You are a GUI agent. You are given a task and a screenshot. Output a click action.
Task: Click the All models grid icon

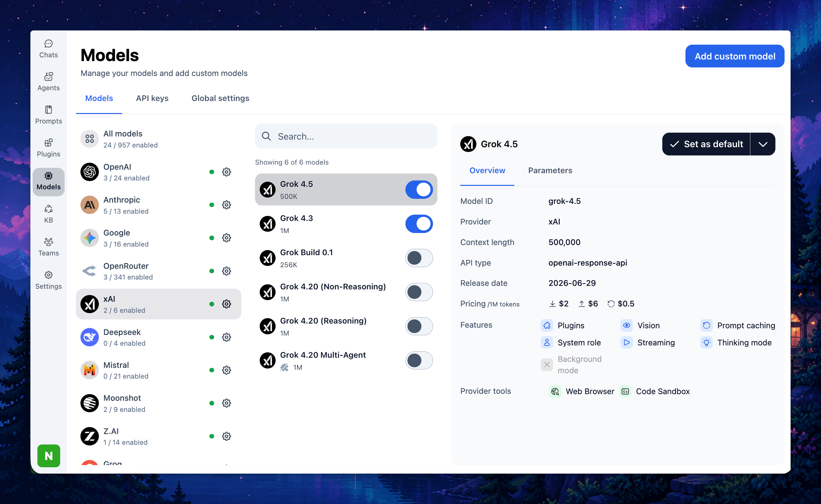pyautogui.click(x=89, y=139)
